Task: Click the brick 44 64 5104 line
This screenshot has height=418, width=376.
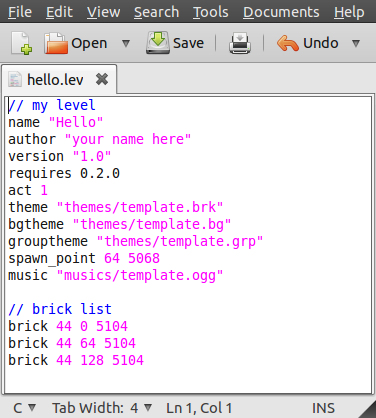Action: (x=72, y=343)
